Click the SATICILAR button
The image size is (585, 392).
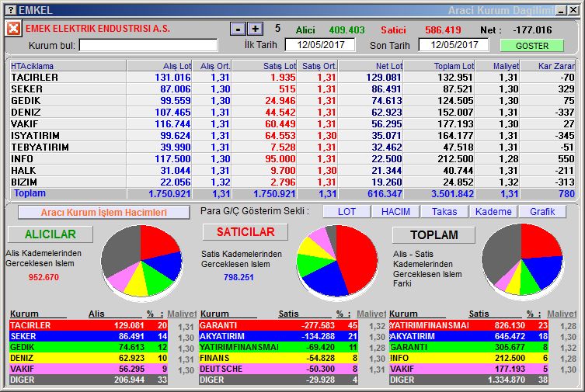click(x=245, y=232)
